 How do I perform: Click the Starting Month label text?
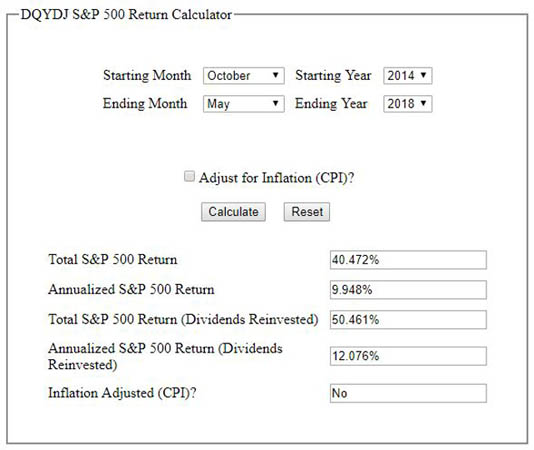(x=147, y=76)
